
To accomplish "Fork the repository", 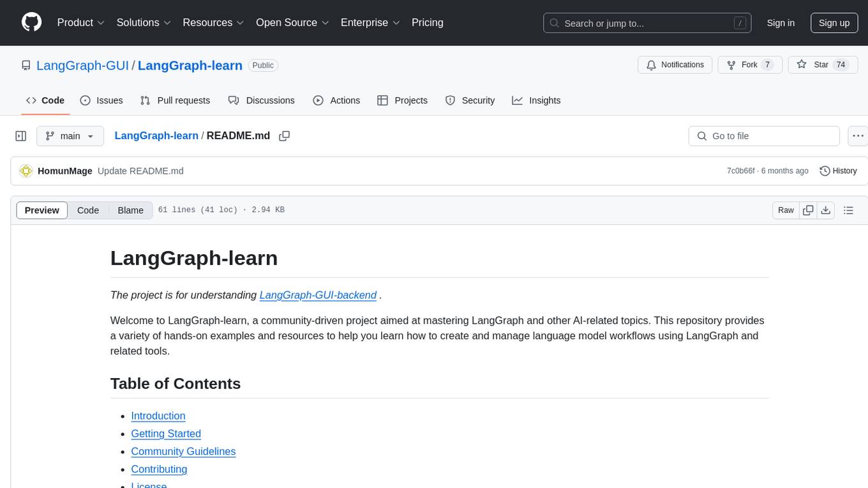I will (x=750, y=65).
